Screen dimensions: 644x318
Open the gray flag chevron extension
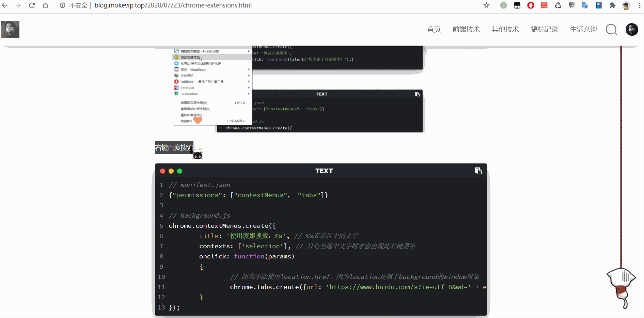pyautogui.click(x=571, y=5)
